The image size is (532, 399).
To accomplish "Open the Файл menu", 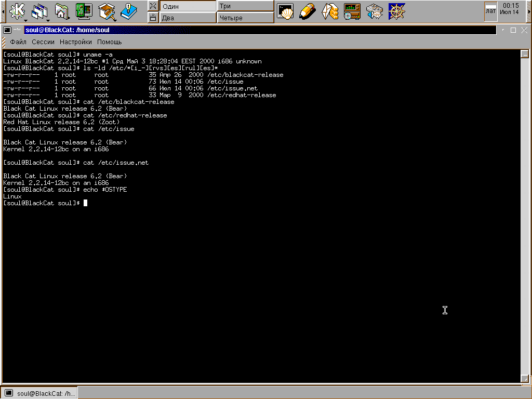I will pos(18,42).
